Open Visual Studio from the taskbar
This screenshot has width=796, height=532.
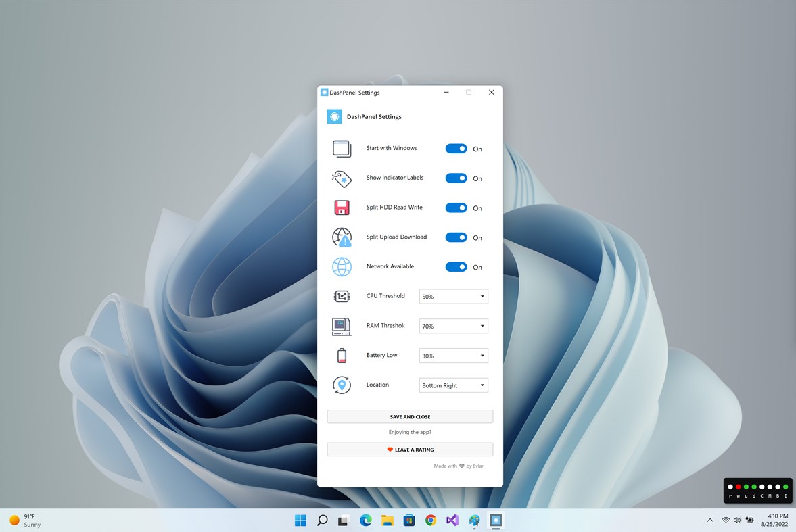(452, 520)
